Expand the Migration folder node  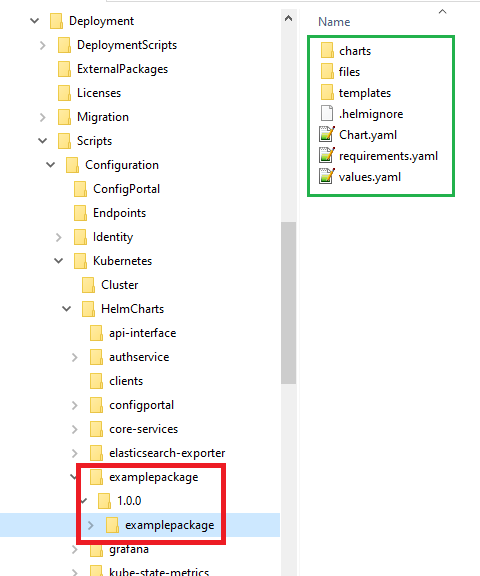[43, 117]
